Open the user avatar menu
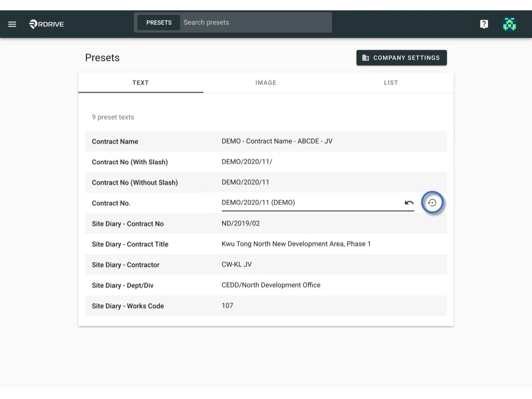 [x=509, y=24]
